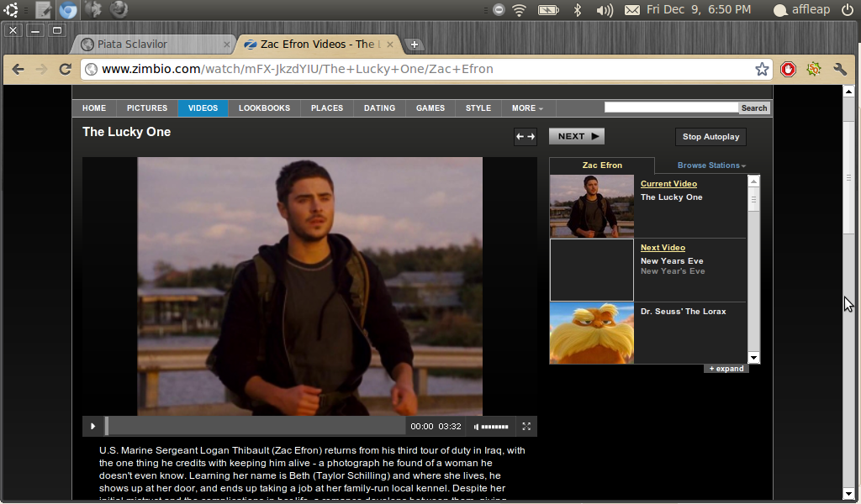Close the Zac Efron Videos tab
Image resolution: width=861 pixels, height=504 pixels.
tap(390, 45)
